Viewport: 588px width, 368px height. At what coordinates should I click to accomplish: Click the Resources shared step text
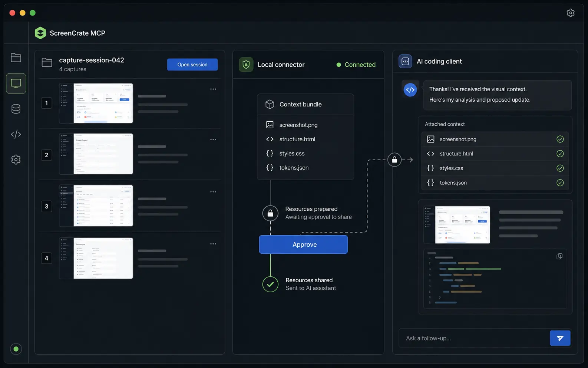[311, 284]
